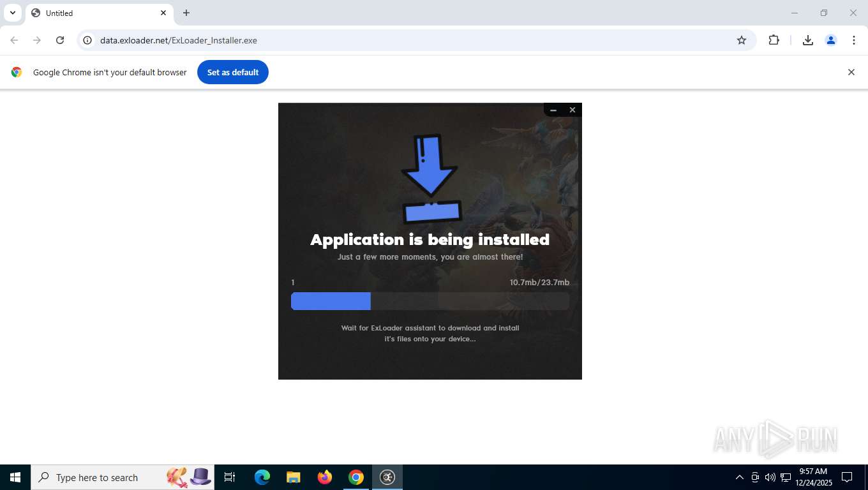Select the Untitled browser tab
Image resolution: width=868 pixels, height=490 pixels.
[100, 13]
